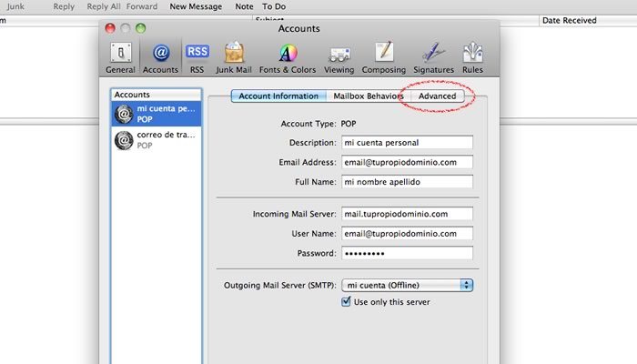637x364 pixels.
Task: Click the User Name field
Action: coord(407,233)
